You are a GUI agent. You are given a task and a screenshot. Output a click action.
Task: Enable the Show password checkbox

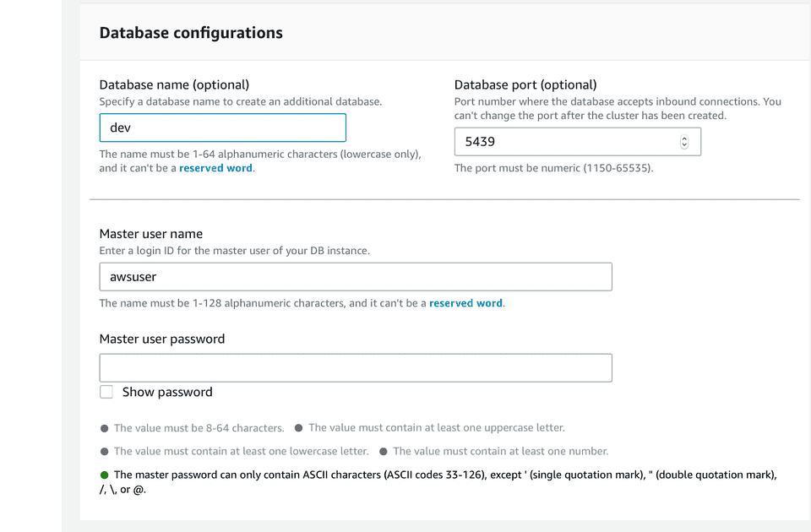(x=106, y=392)
